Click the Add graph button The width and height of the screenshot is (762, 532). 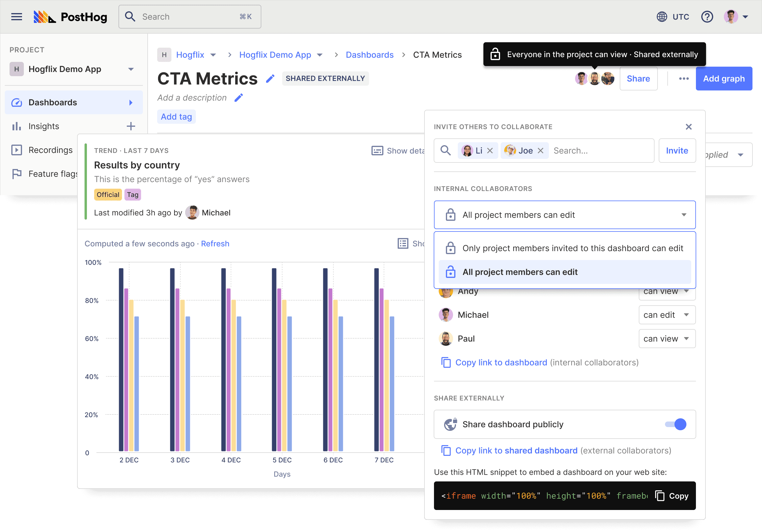(x=724, y=79)
